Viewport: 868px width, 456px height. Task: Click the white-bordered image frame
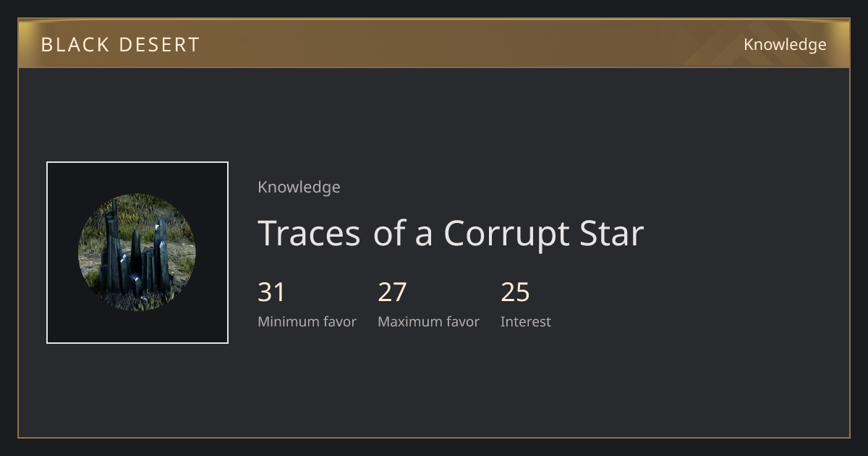tap(137, 253)
